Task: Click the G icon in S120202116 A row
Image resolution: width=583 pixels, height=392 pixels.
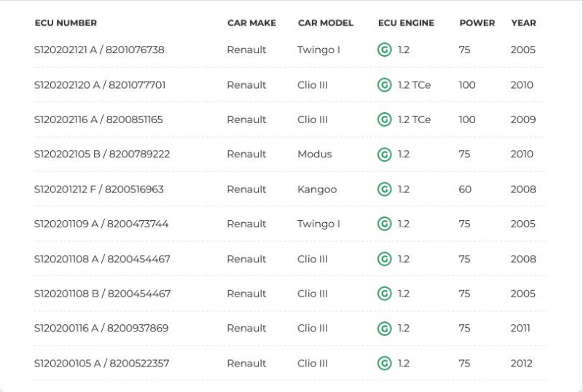Action: pos(384,119)
